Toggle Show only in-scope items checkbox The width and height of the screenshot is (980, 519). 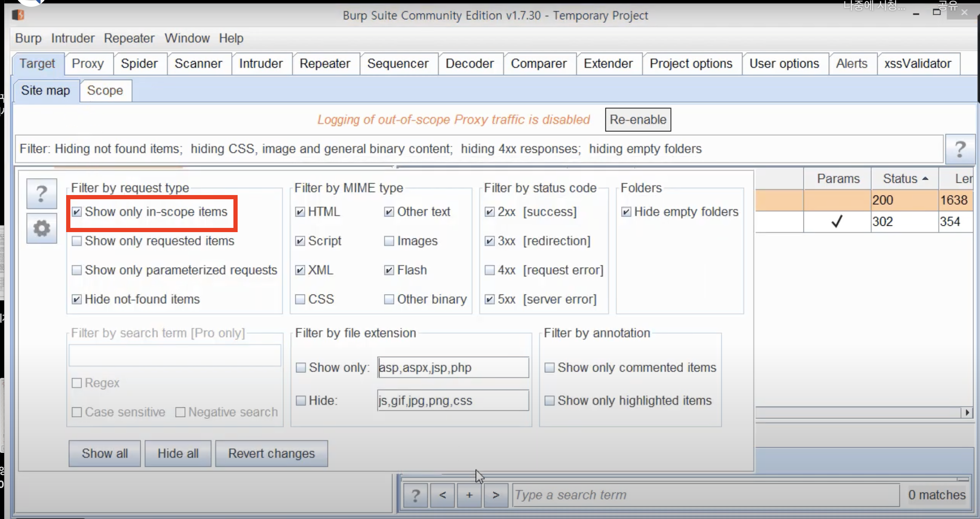(77, 211)
